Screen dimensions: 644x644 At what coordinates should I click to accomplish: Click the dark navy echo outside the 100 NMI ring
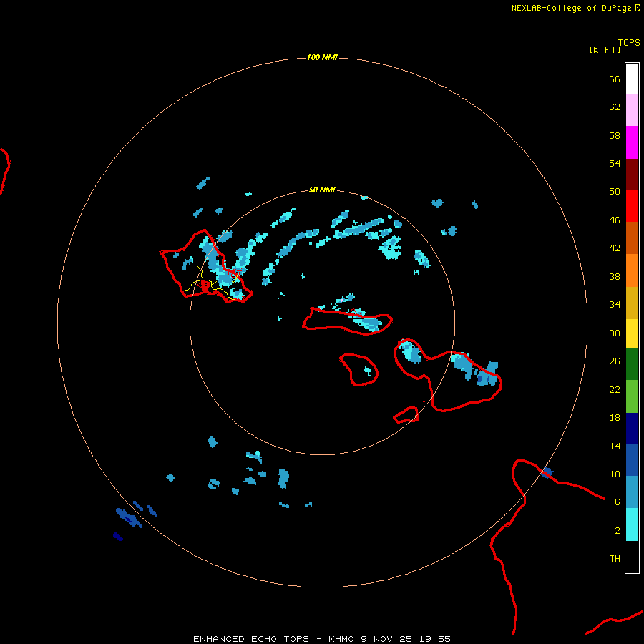[118, 537]
